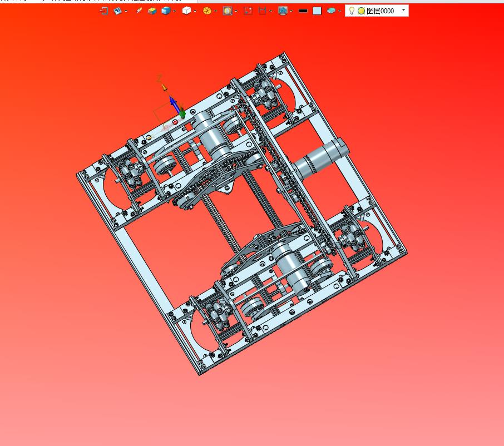The width and height of the screenshot is (504, 446).
Task: Expand dropdown beside teal slab icon
Action: (x=339, y=11)
